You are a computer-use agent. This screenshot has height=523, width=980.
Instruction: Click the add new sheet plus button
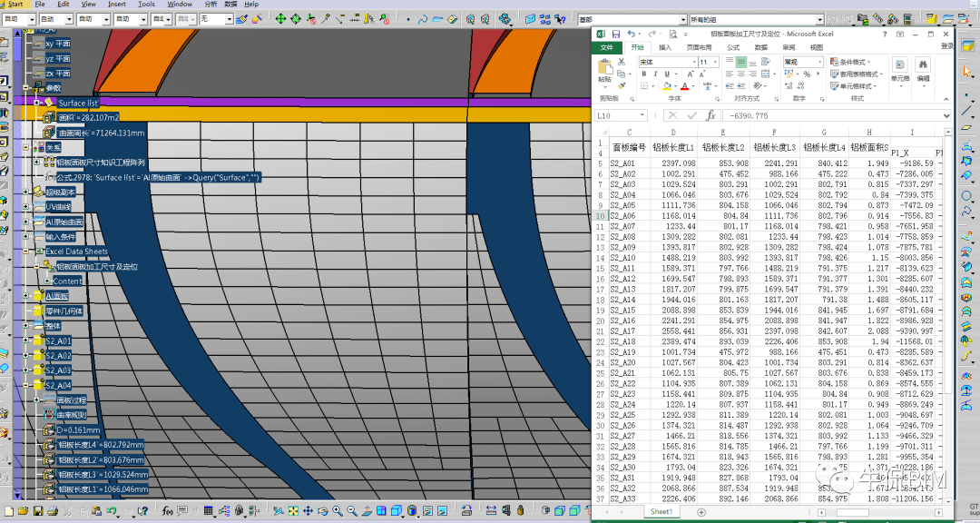[x=701, y=512]
